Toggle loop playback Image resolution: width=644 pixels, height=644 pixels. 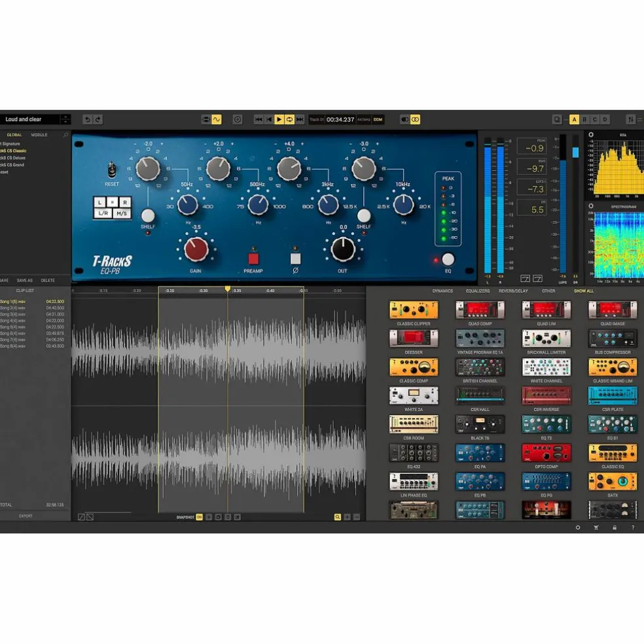(289, 120)
